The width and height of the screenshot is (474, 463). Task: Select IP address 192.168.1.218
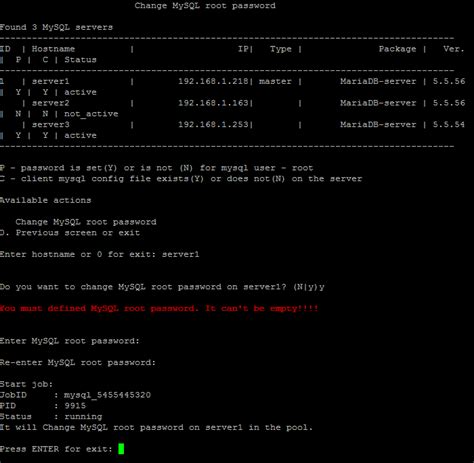coord(213,81)
